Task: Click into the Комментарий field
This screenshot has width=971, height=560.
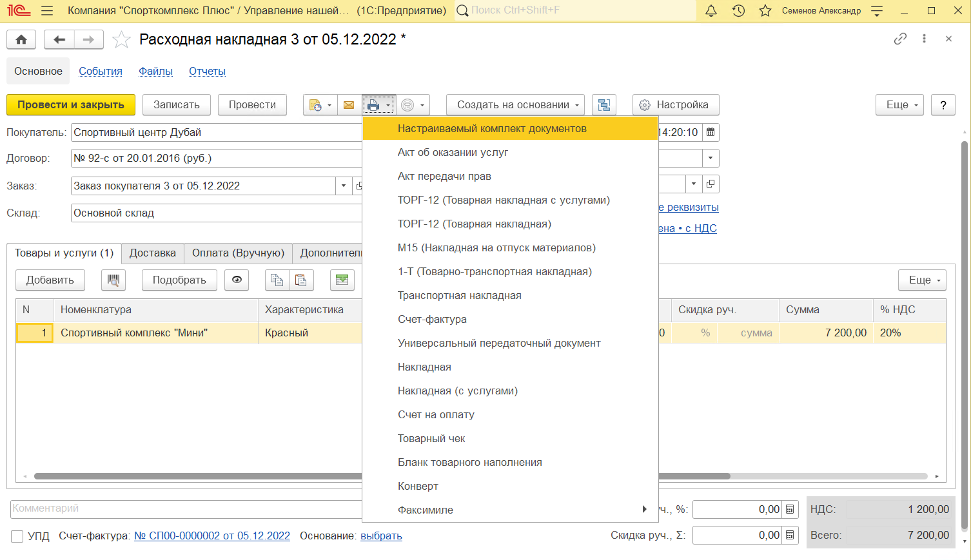Action: click(x=186, y=509)
